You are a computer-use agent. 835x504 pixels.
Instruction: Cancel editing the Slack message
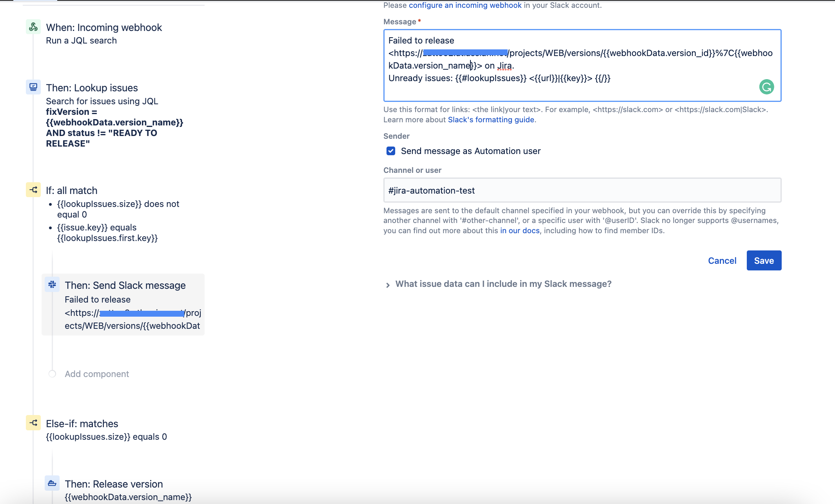pyautogui.click(x=722, y=260)
